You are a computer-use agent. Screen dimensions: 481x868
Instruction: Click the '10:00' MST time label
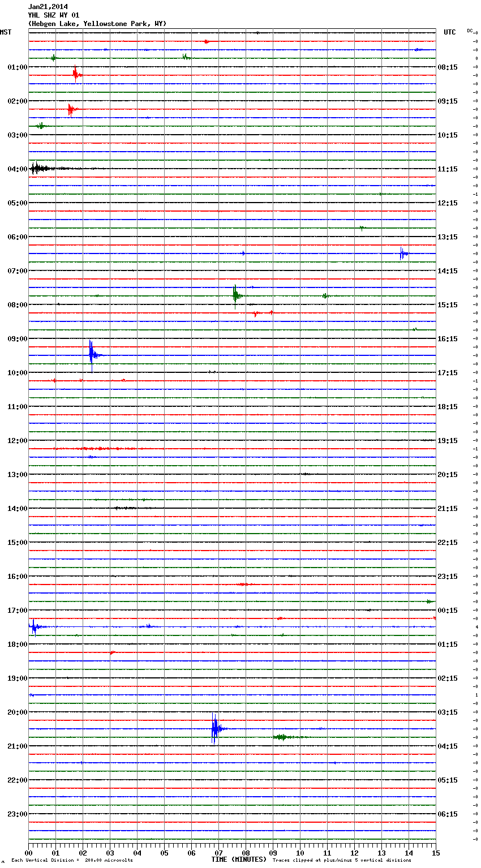[x=18, y=373]
